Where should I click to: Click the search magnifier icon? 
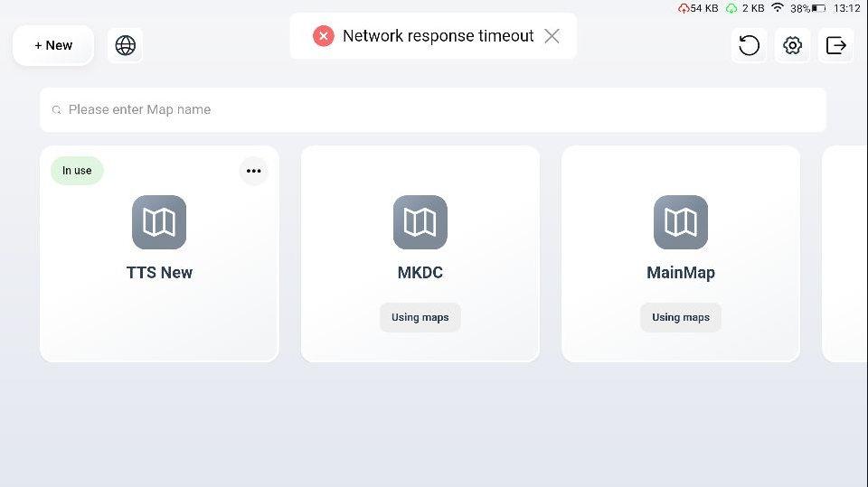click(x=57, y=110)
